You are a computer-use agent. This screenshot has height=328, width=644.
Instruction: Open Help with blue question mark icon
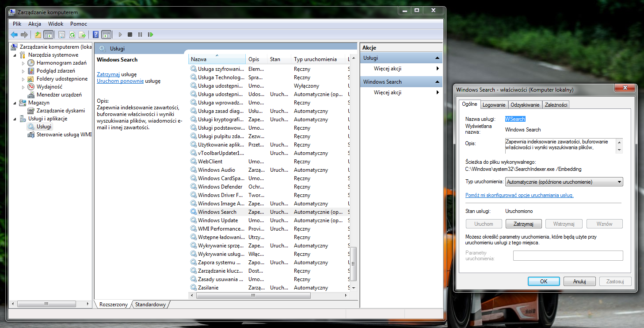[x=96, y=35]
